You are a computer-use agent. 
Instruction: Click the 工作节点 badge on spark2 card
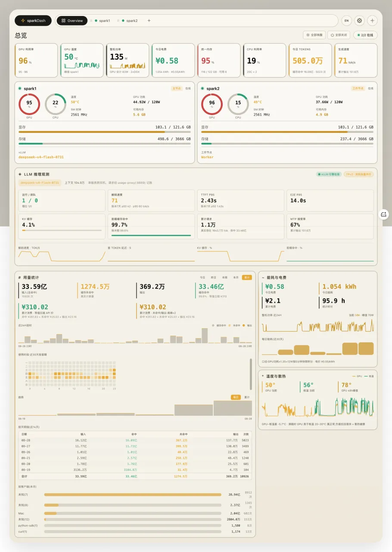point(358,88)
